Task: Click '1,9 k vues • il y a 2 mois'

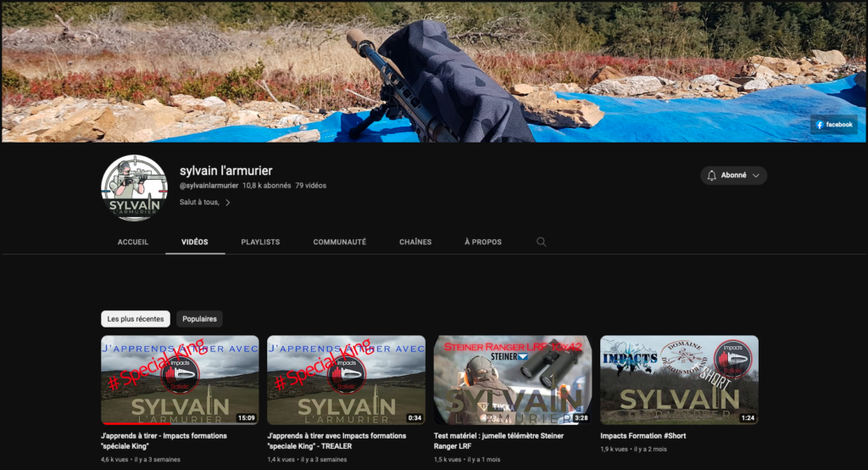Action: (x=633, y=449)
